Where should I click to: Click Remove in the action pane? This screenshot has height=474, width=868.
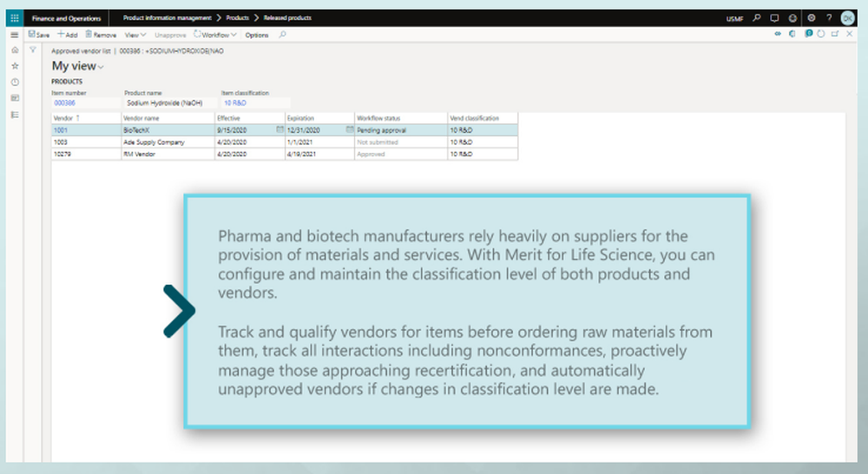101,35
